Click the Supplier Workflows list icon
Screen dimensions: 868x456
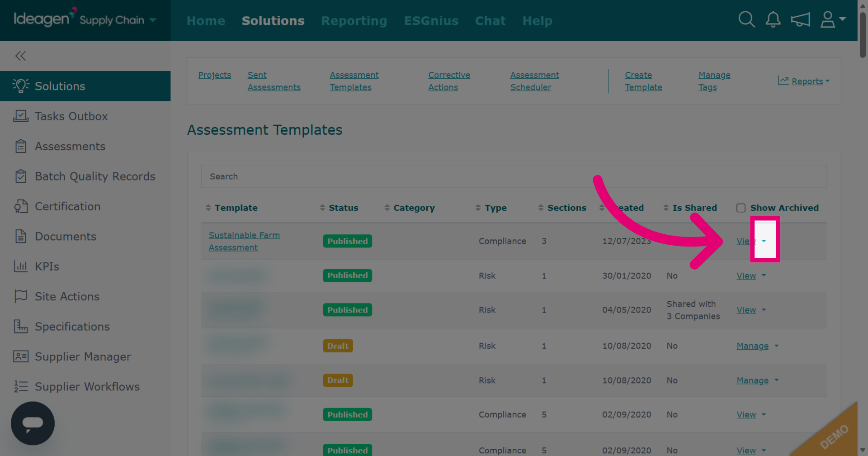[21, 386]
